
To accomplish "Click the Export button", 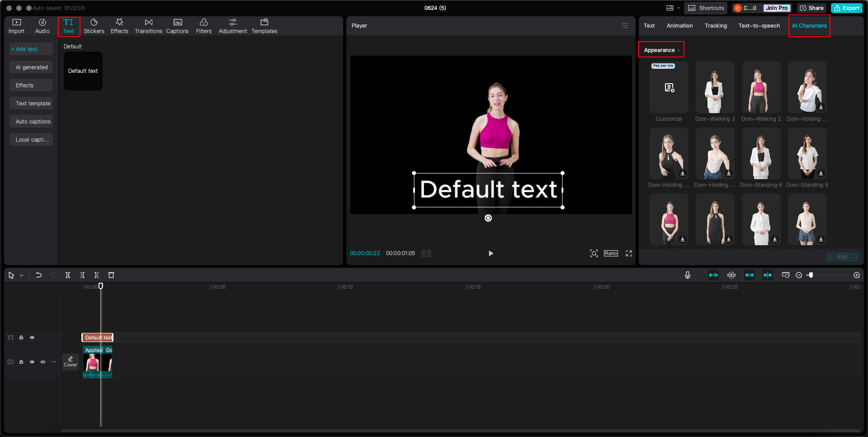I will (x=847, y=8).
